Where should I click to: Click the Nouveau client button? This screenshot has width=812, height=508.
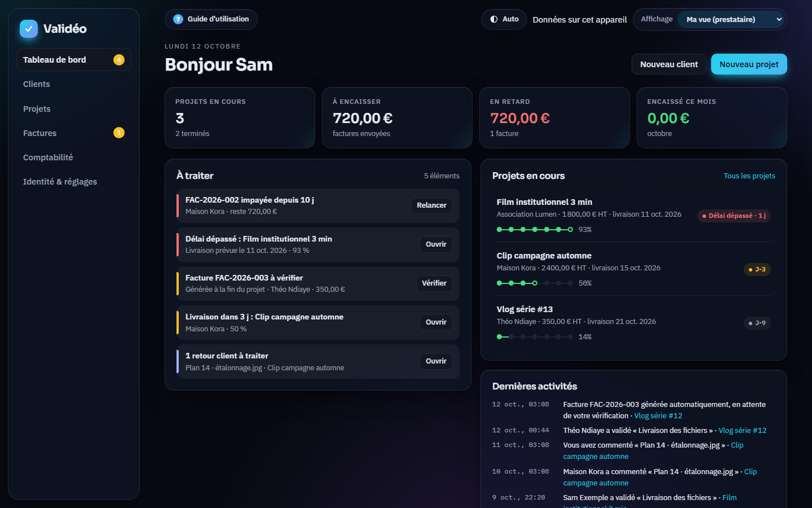point(669,64)
